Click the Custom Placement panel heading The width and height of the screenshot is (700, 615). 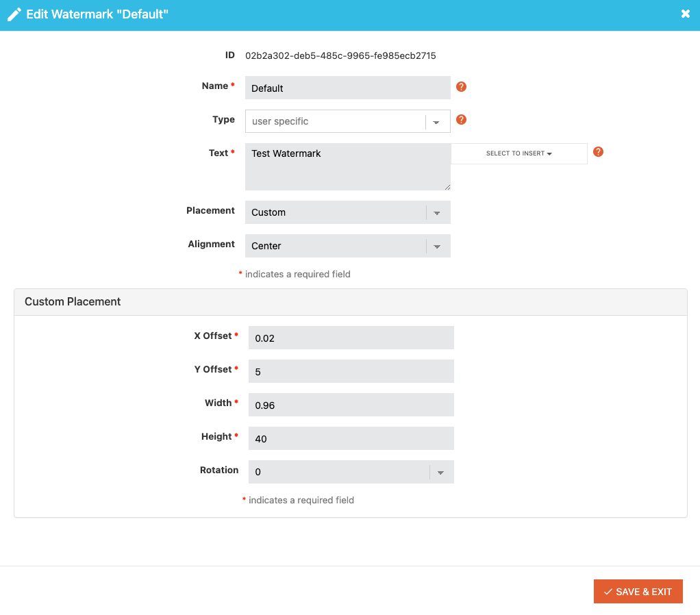(73, 302)
